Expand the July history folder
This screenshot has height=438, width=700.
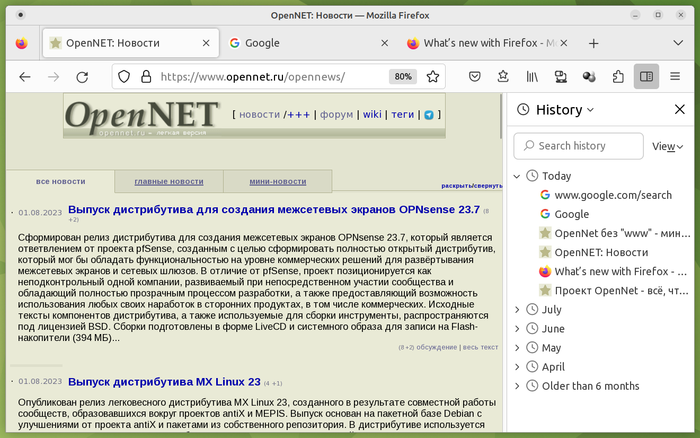517,309
